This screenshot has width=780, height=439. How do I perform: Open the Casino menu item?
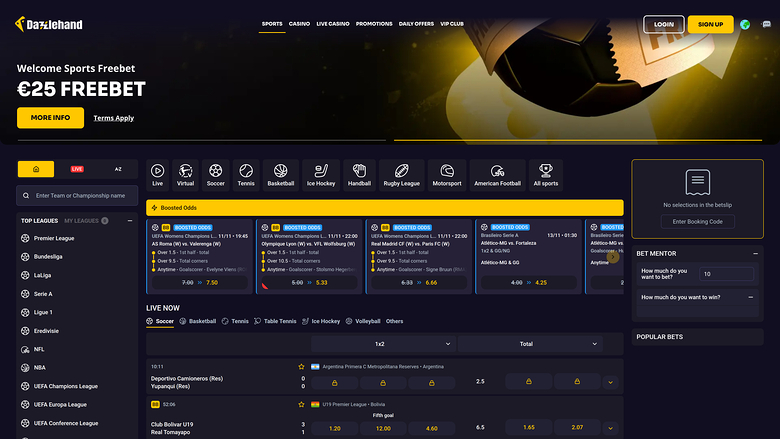[x=299, y=24]
